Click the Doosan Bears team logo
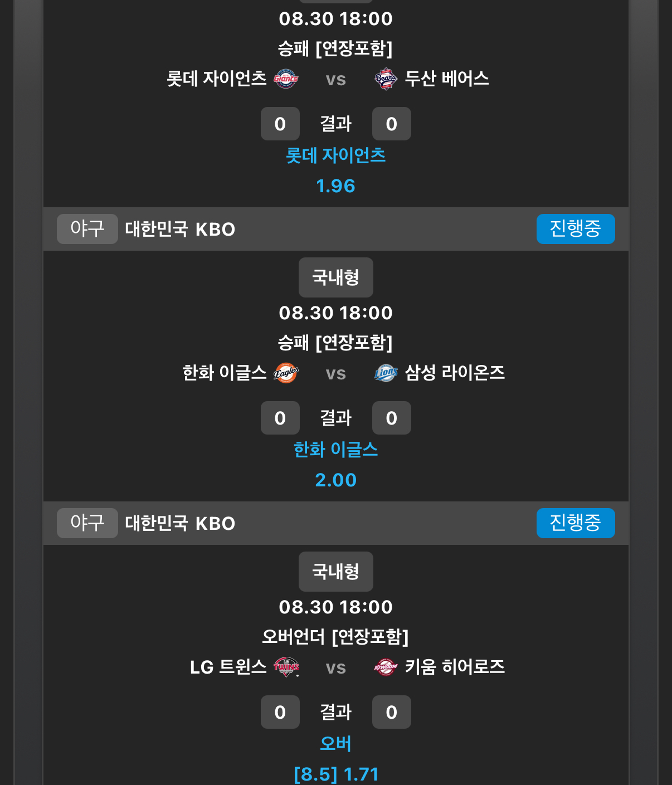This screenshot has height=785, width=672. coord(386,79)
